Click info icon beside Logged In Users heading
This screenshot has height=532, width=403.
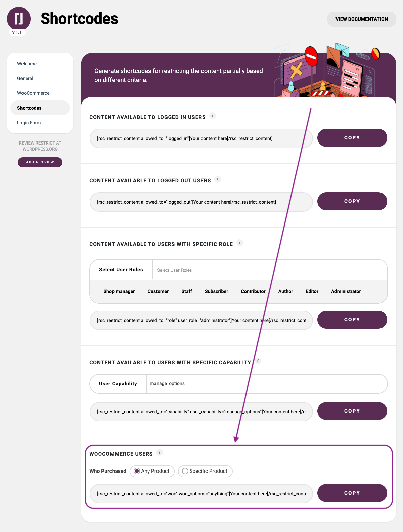[x=213, y=116]
